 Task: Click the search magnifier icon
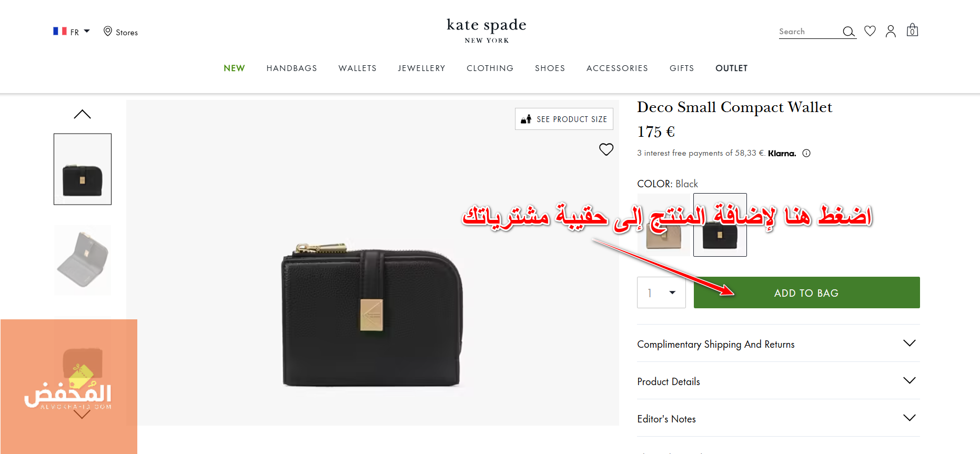tap(848, 32)
